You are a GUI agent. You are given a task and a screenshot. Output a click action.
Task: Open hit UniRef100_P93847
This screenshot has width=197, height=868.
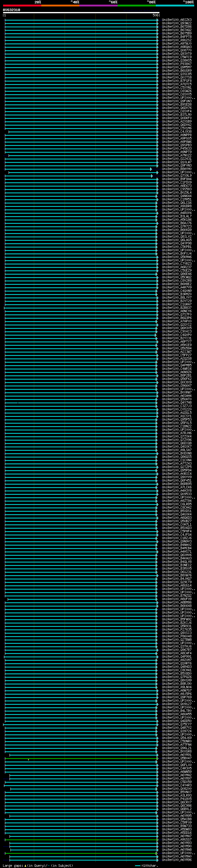[x=176, y=64]
